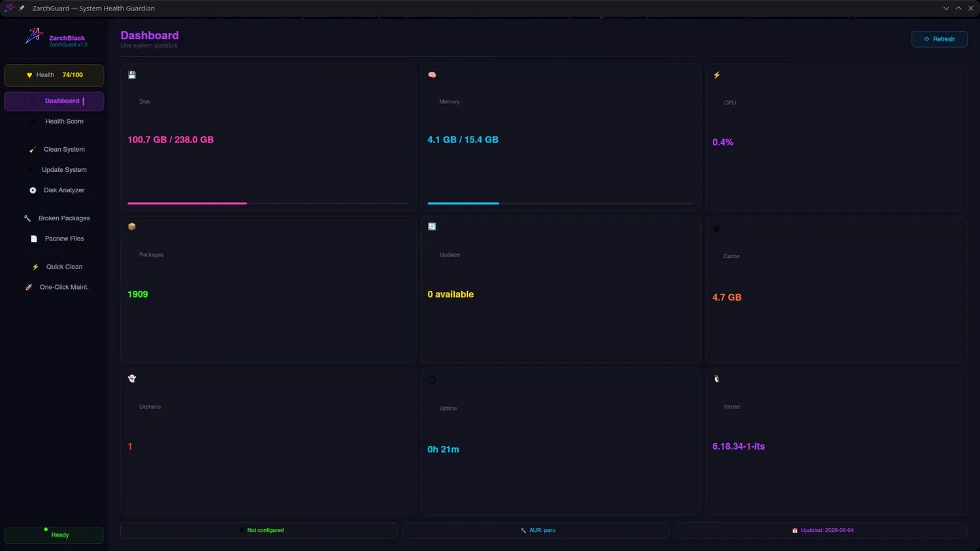Click the 0h 21m uptime value
The width and height of the screenshot is (980, 551).
click(x=443, y=450)
